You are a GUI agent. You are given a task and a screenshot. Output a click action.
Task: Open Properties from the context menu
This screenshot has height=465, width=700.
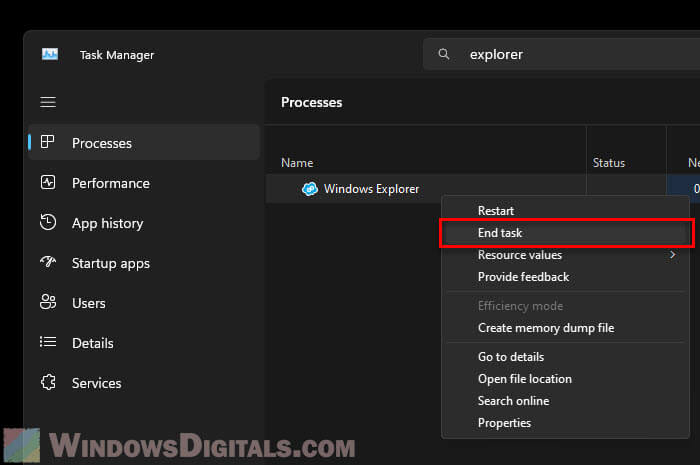pos(566,423)
